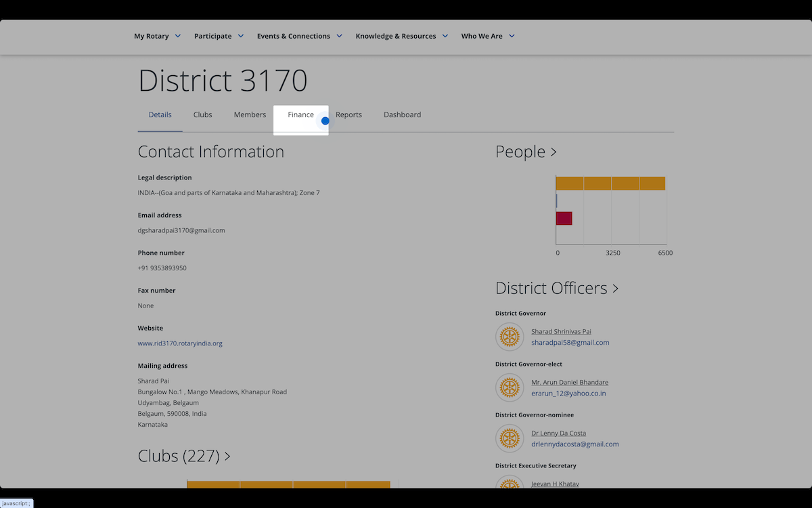The height and width of the screenshot is (508, 812).
Task: Open the Knowledge & Resources menu
Action: (401, 36)
